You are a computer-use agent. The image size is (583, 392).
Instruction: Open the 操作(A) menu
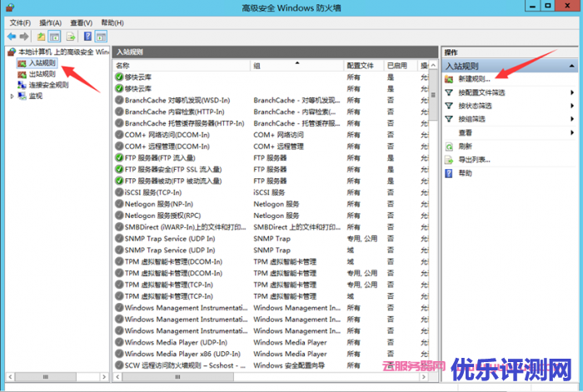51,22
